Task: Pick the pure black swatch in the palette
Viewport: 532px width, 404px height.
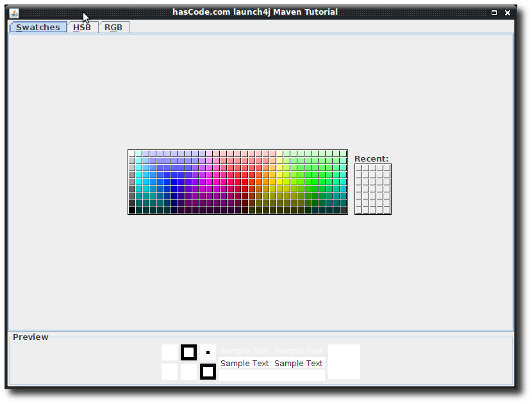Action: click(x=133, y=210)
